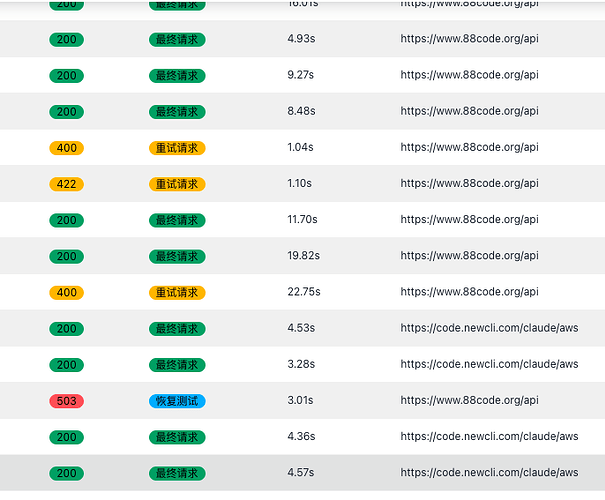
Task: Click the 200 status badge in the 8.48s row
Action: click(x=66, y=112)
